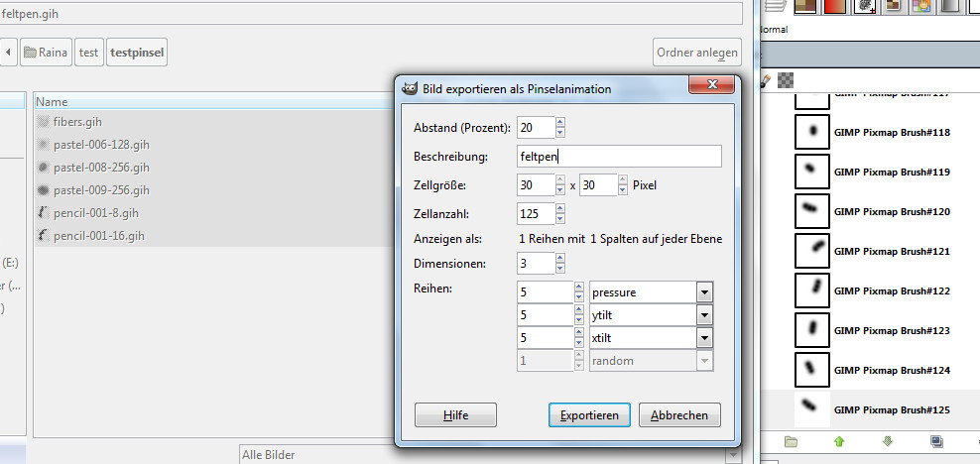Sort by Name column header

214,101
